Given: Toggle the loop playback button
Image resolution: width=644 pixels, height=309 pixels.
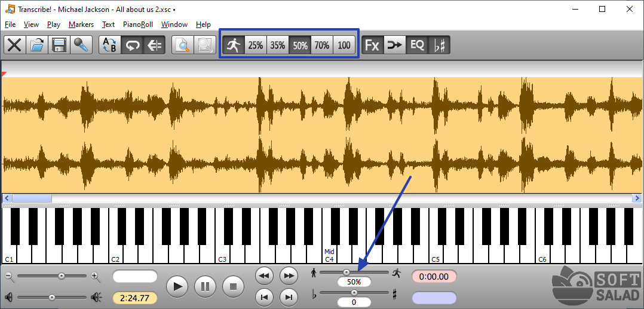Looking at the screenshot, I should point(132,45).
